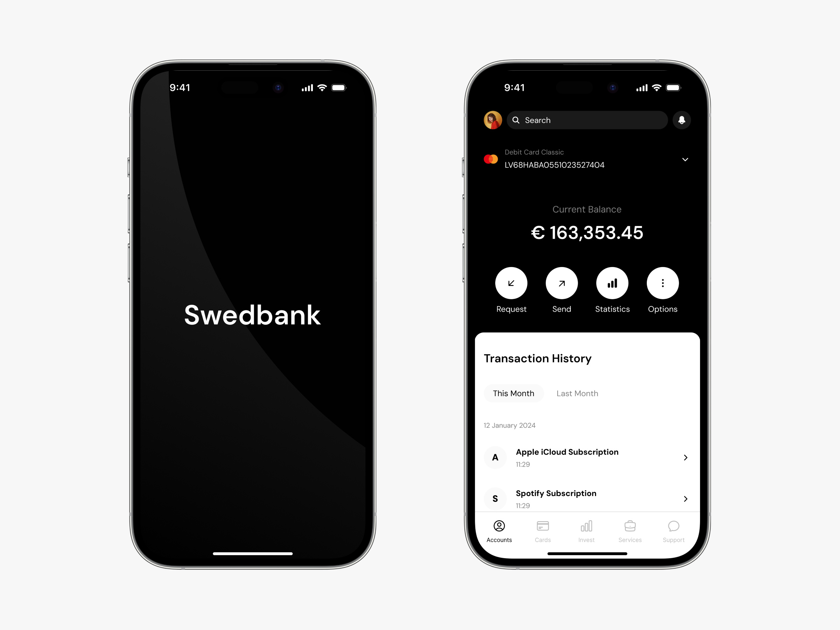The width and height of the screenshot is (840, 630).
Task: Tap the Options three-dot icon
Action: 662,284
